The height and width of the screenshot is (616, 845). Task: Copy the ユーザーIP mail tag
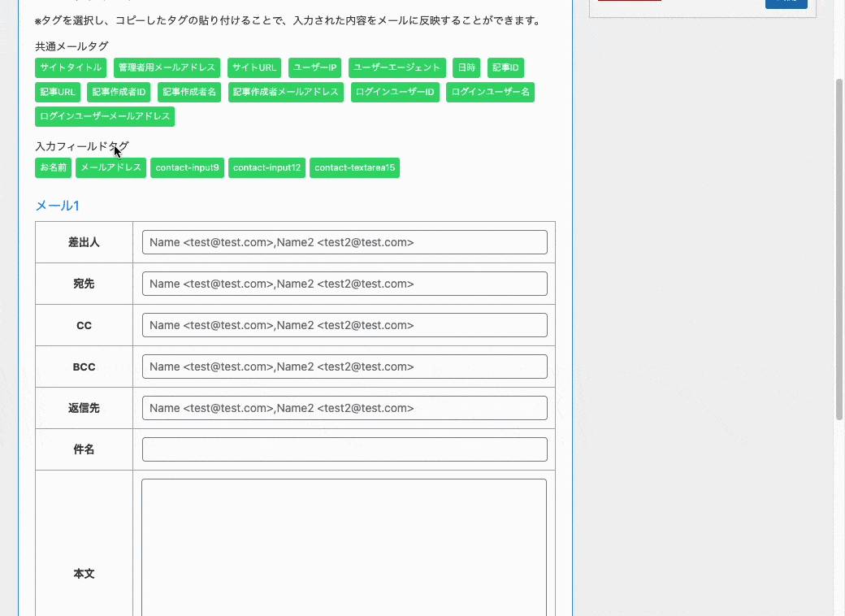click(315, 68)
